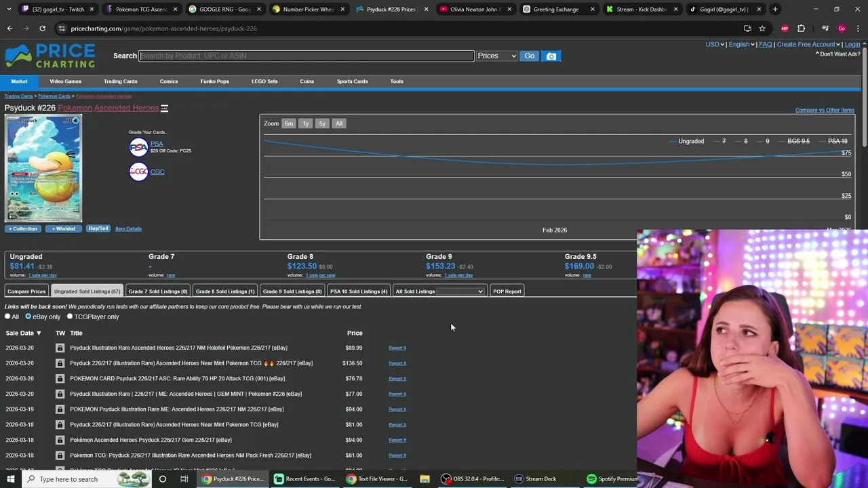Open Item Details link
Viewport: 868px width, 488px height.
(x=128, y=228)
